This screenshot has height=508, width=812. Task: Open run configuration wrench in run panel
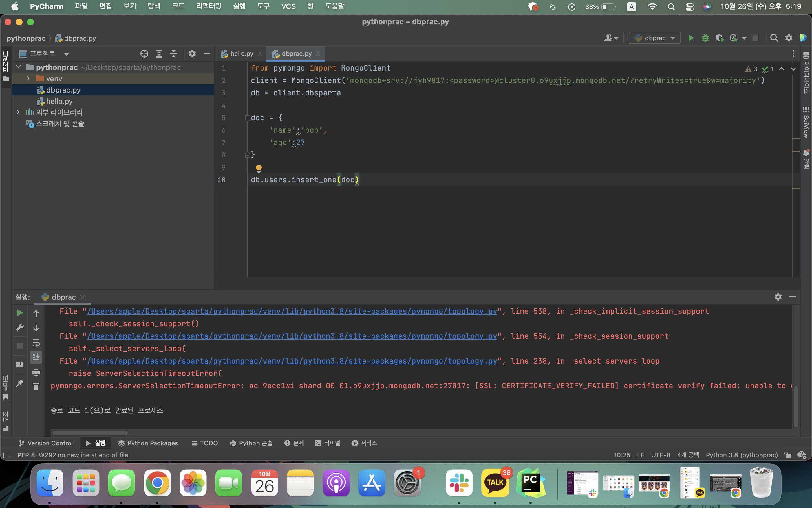pos(20,327)
